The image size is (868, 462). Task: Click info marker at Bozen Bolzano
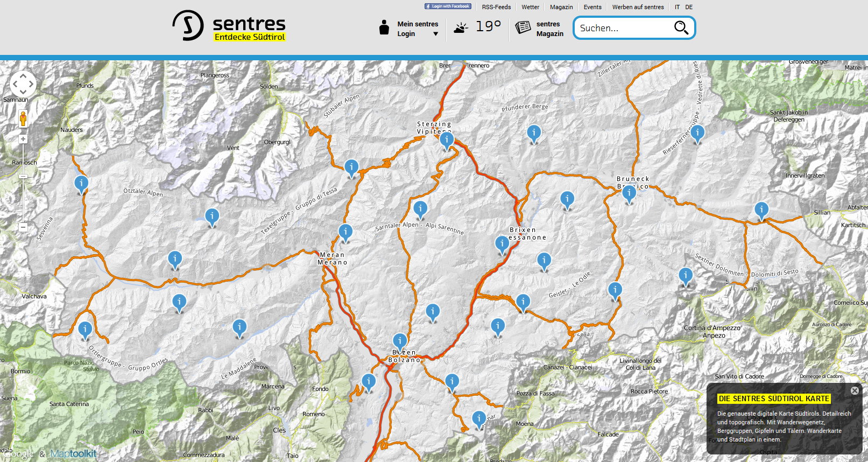coord(400,342)
